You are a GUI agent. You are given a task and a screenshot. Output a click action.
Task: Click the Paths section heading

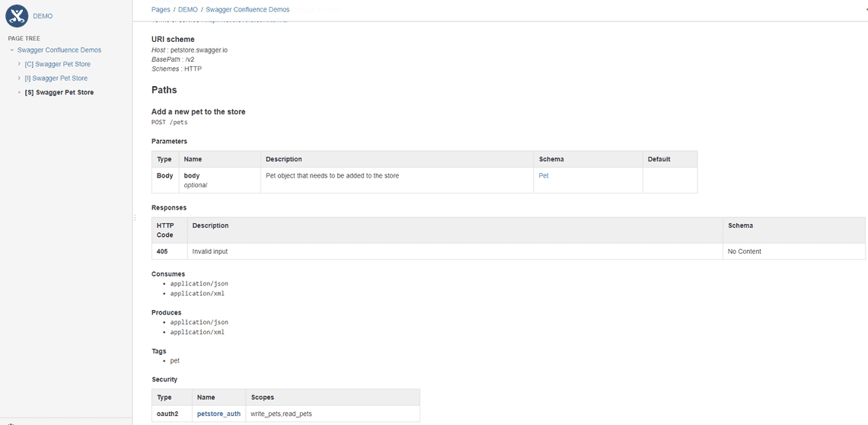(164, 90)
